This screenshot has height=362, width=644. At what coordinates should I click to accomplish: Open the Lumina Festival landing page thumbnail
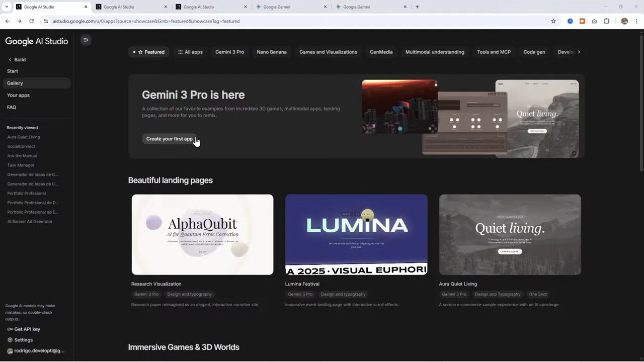click(356, 235)
